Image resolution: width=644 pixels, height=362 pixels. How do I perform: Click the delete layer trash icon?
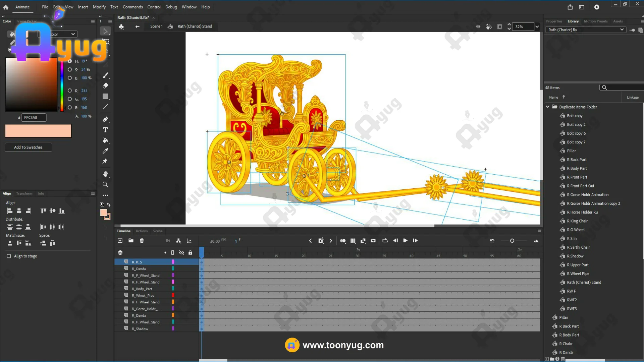[142, 241]
